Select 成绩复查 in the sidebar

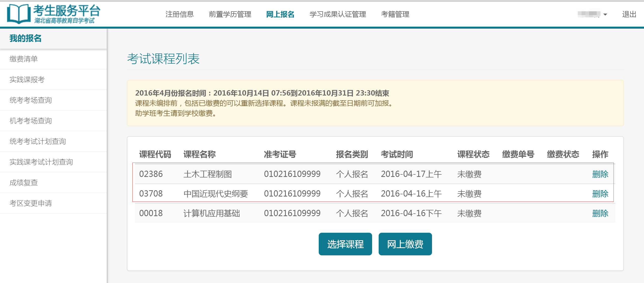24,183
